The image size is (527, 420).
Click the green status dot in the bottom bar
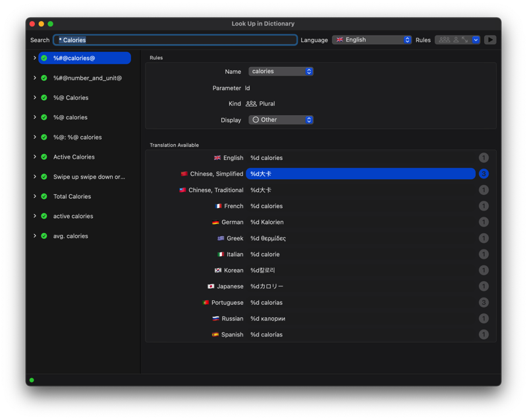32,380
